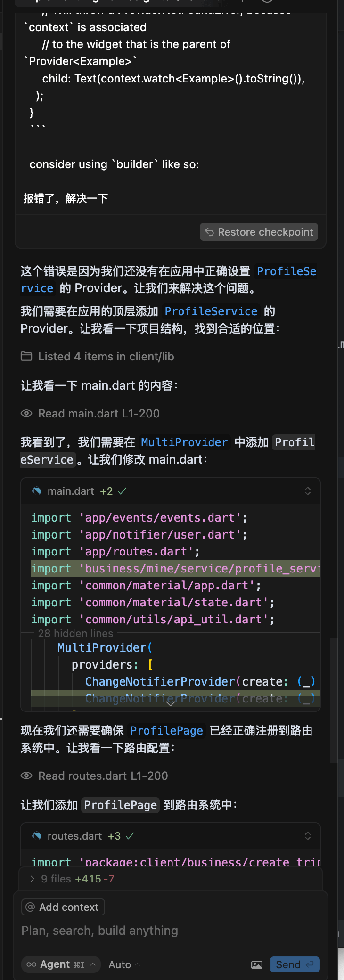
Task: Click the folder icon beside 'Listed 4 items'
Action: tap(26, 357)
